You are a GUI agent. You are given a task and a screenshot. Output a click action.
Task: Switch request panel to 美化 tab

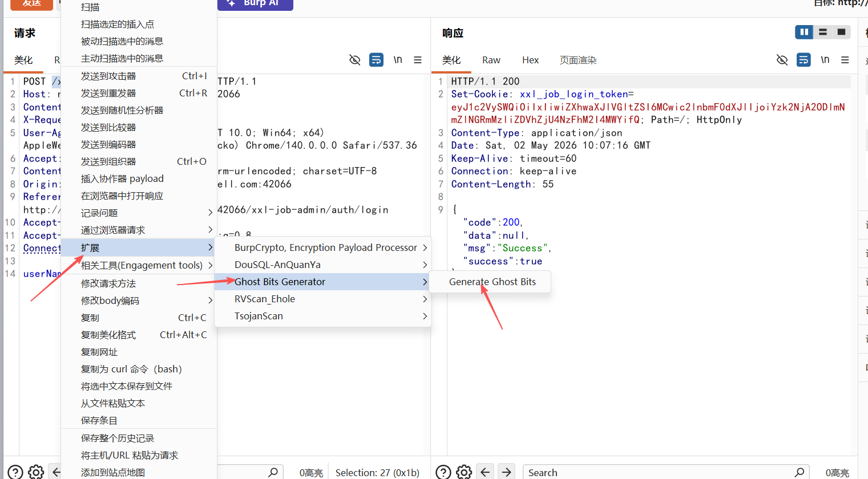point(23,60)
